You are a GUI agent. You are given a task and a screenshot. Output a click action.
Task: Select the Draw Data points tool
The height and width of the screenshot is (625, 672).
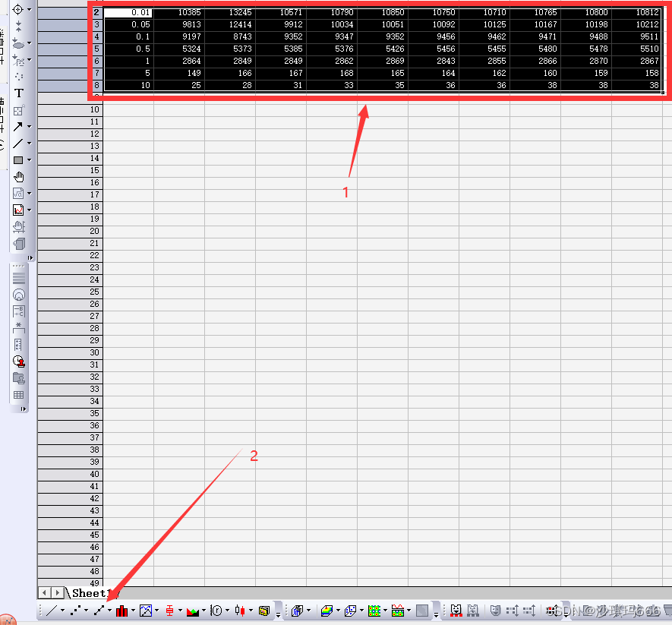(x=18, y=77)
